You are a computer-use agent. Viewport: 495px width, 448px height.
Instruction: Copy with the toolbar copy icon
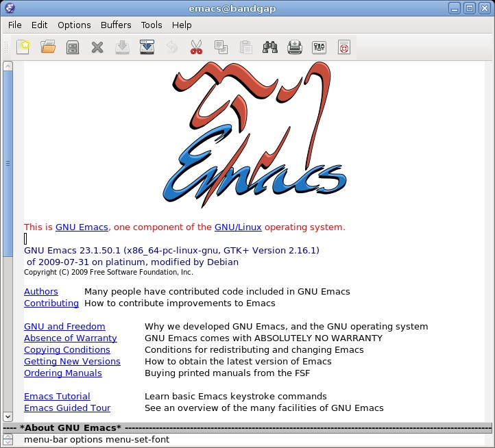click(221, 47)
